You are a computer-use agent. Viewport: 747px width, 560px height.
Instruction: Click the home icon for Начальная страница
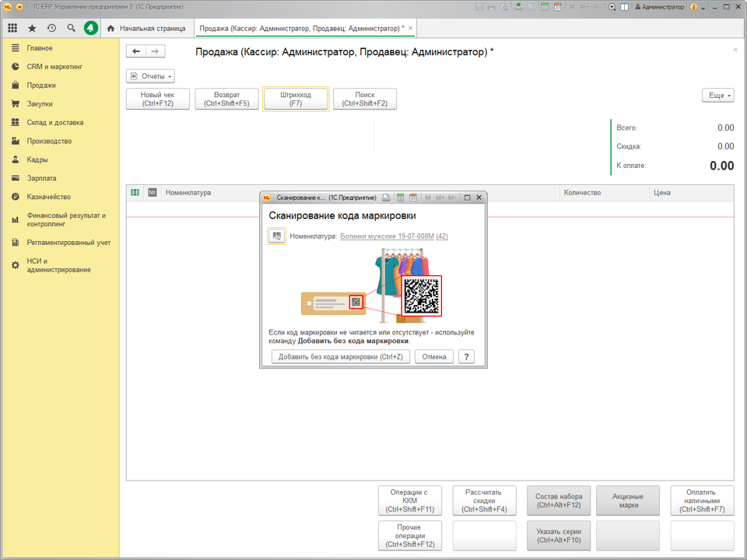tap(110, 29)
